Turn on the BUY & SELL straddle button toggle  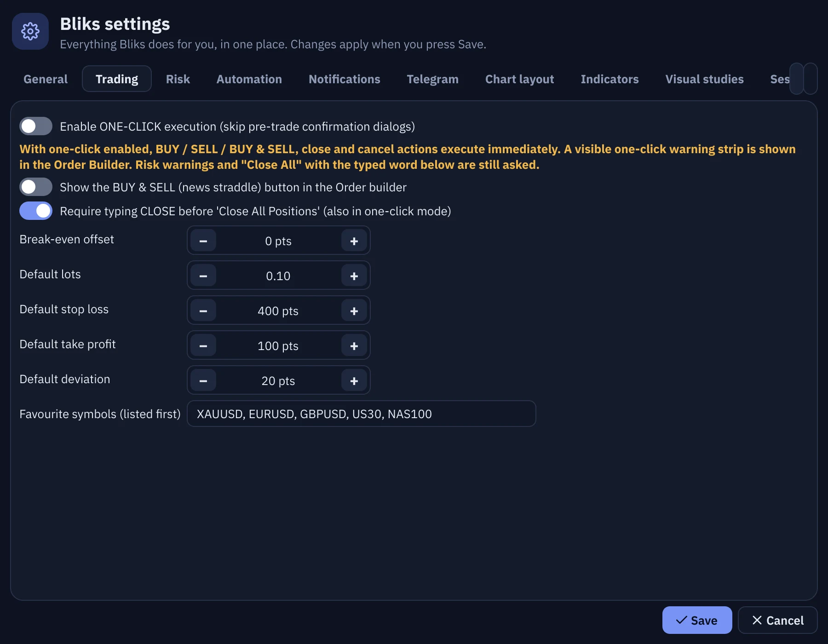click(36, 187)
